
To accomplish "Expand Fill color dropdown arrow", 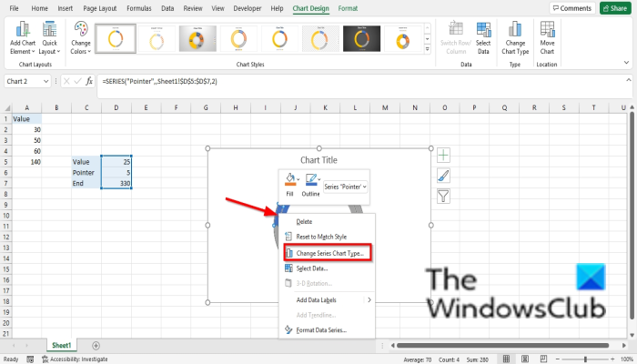I will tap(298, 179).
